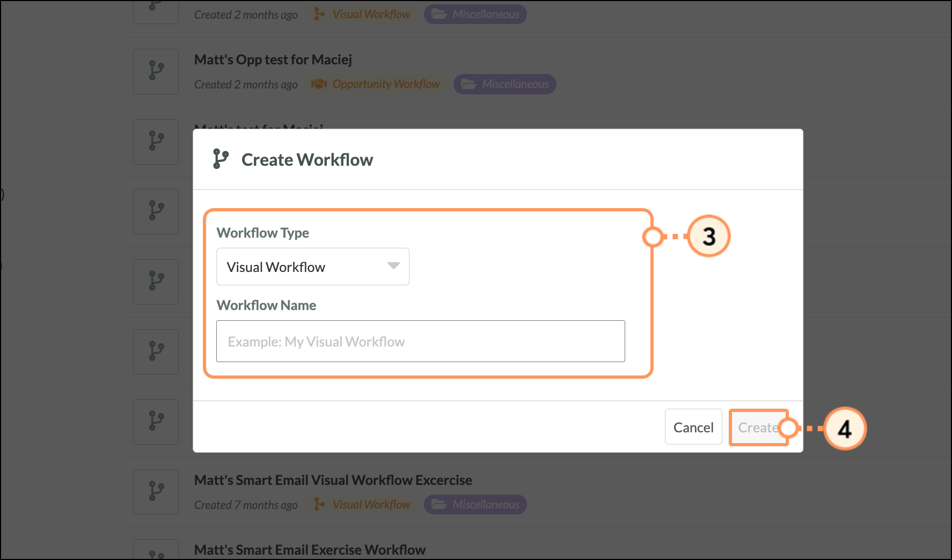Open the Workflow Type dropdown
The height and width of the screenshot is (560, 952).
tap(312, 267)
